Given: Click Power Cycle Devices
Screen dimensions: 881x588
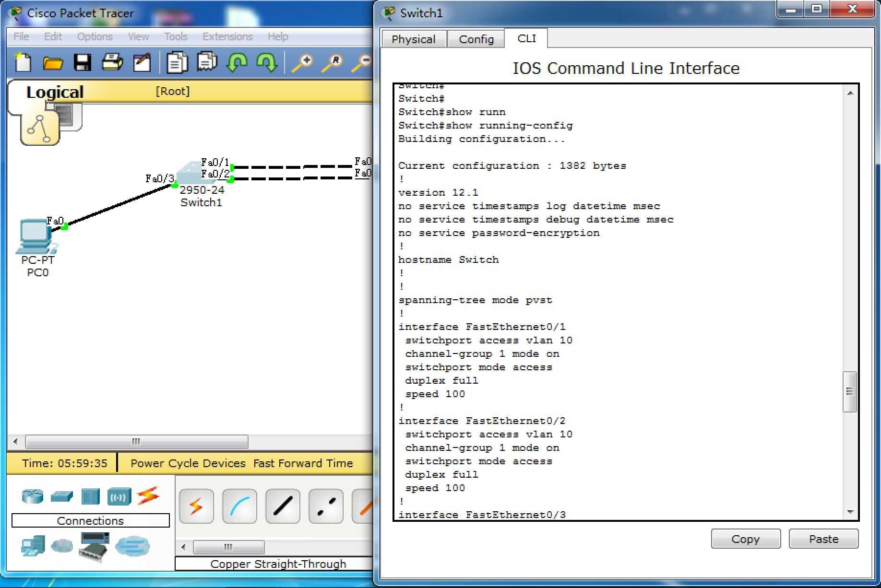Looking at the screenshot, I should 188,463.
